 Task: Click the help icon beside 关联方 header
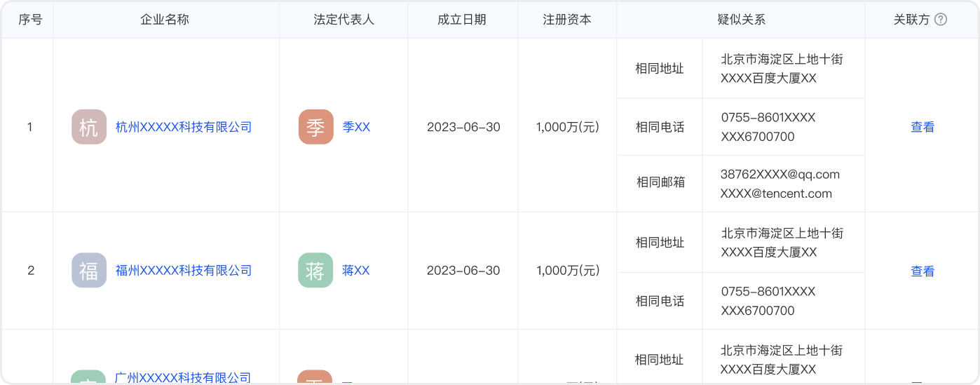click(941, 20)
